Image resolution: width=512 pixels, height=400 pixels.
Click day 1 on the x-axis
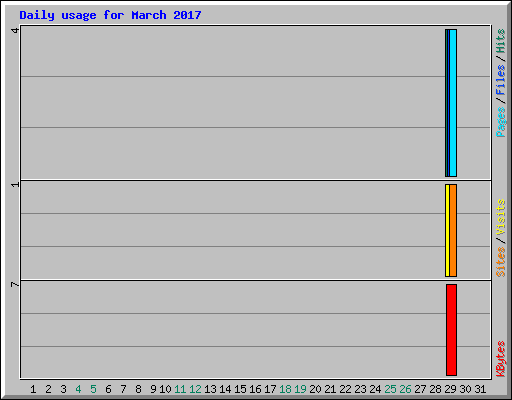(x=33, y=389)
